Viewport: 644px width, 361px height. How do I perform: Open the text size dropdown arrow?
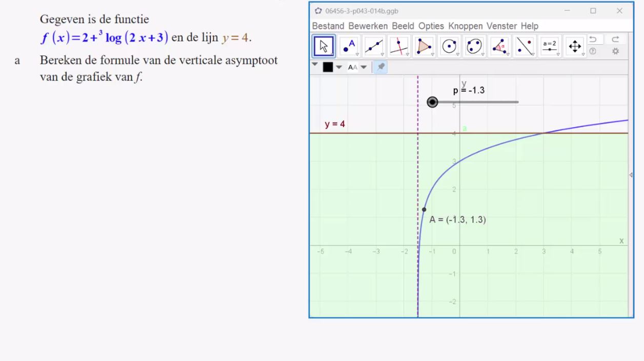click(x=364, y=67)
